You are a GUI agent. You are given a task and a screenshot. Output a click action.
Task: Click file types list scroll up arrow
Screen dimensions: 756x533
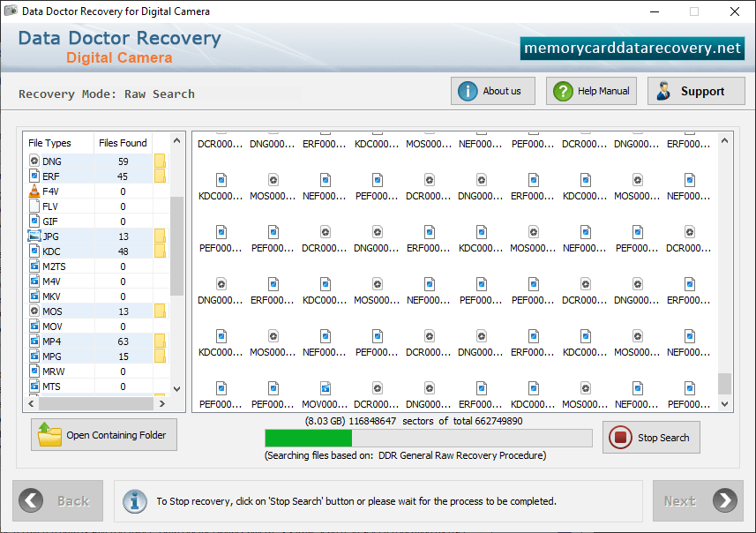[177, 140]
